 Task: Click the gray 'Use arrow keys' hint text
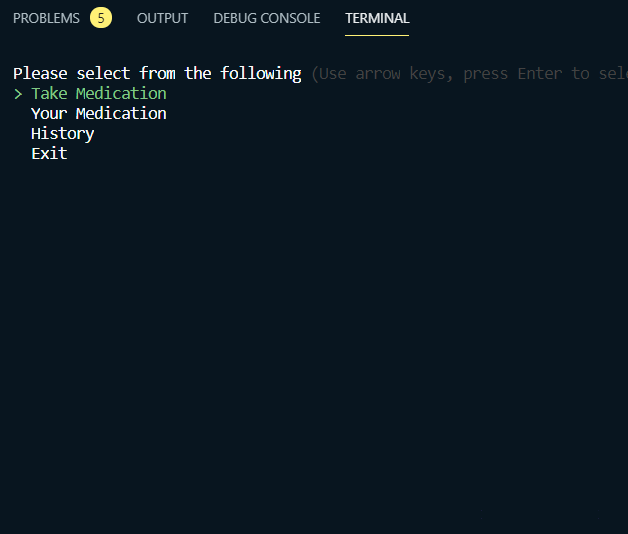point(469,74)
